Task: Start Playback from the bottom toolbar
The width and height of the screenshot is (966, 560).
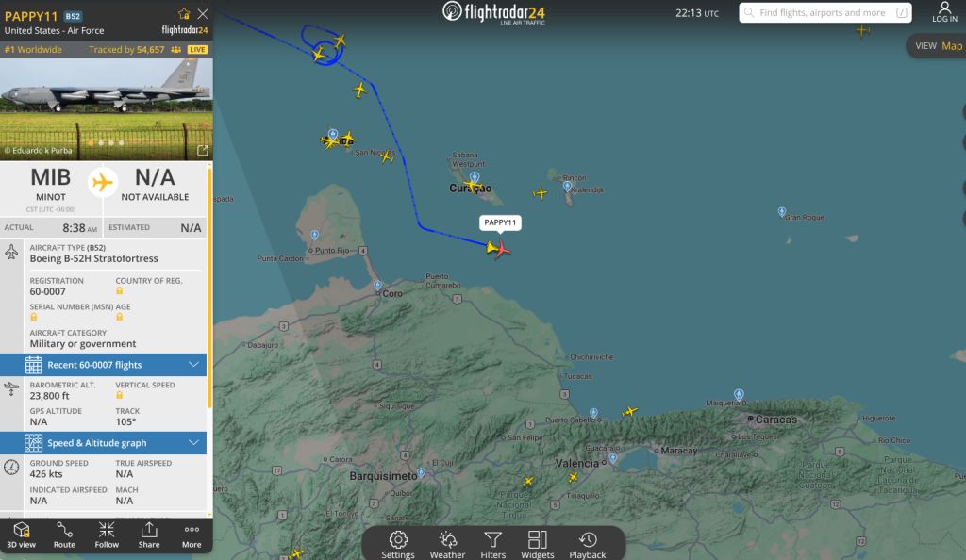Action: (x=587, y=544)
